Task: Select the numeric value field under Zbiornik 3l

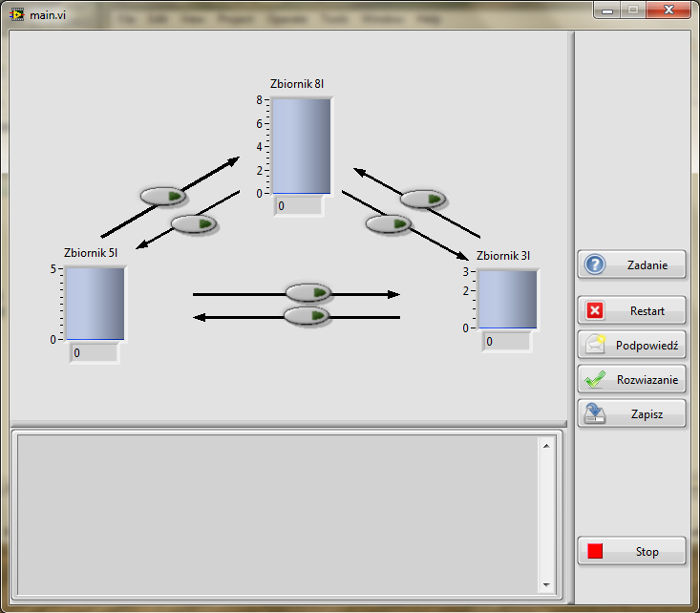Action: click(x=507, y=342)
